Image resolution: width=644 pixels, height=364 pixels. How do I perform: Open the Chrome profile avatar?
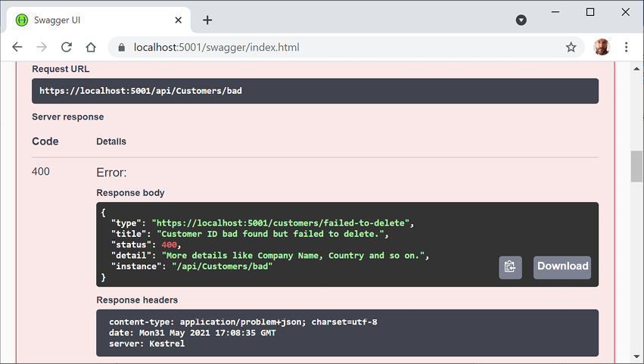click(x=602, y=47)
